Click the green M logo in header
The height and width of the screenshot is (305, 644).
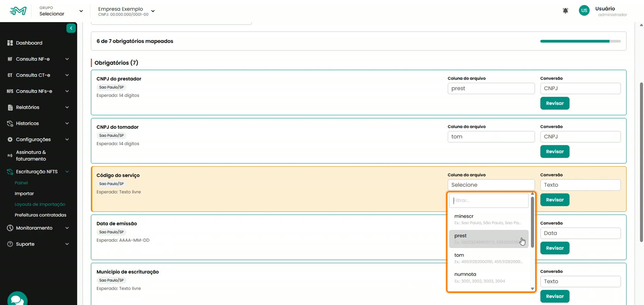pyautogui.click(x=18, y=11)
